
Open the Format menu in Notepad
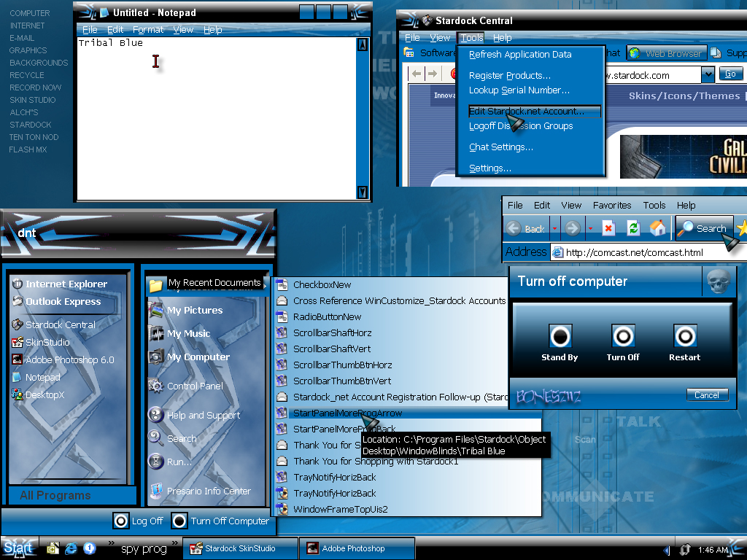(147, 29)
